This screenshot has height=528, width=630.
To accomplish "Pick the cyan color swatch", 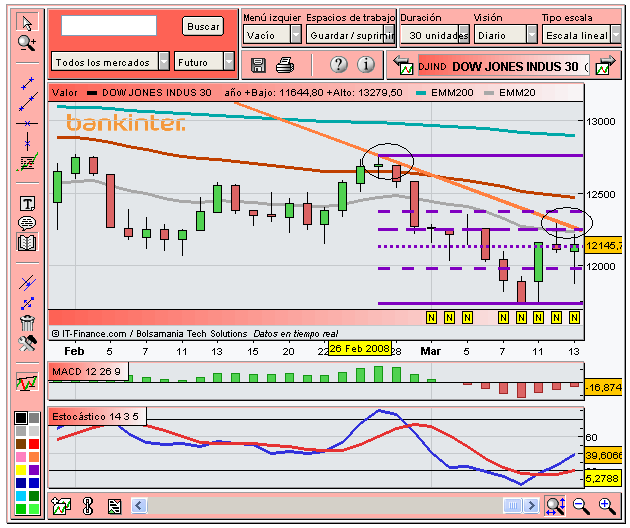I will [x=21, y=496].
